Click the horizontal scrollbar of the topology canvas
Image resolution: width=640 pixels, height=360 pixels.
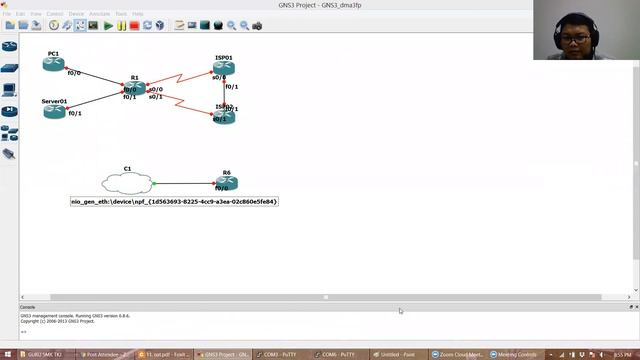326,297
